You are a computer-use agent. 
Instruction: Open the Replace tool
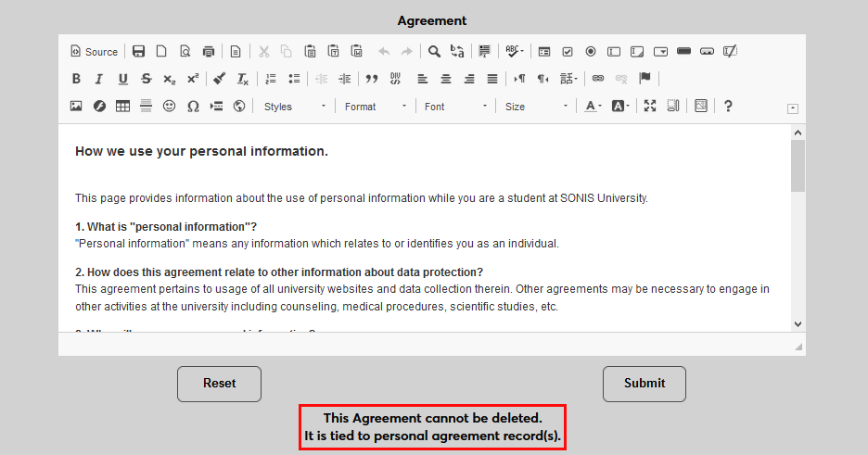click(x=457, y=51)
